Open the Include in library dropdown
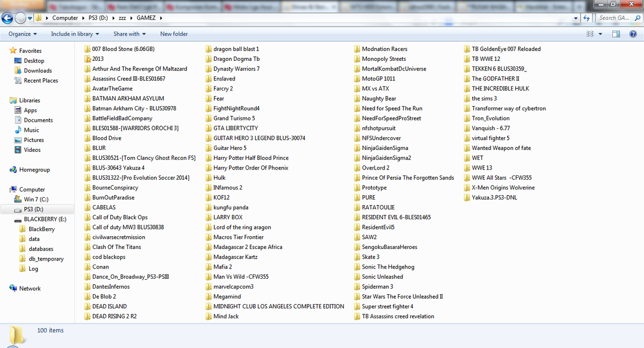Screen dimensions: 644x348 pos(75,34)
